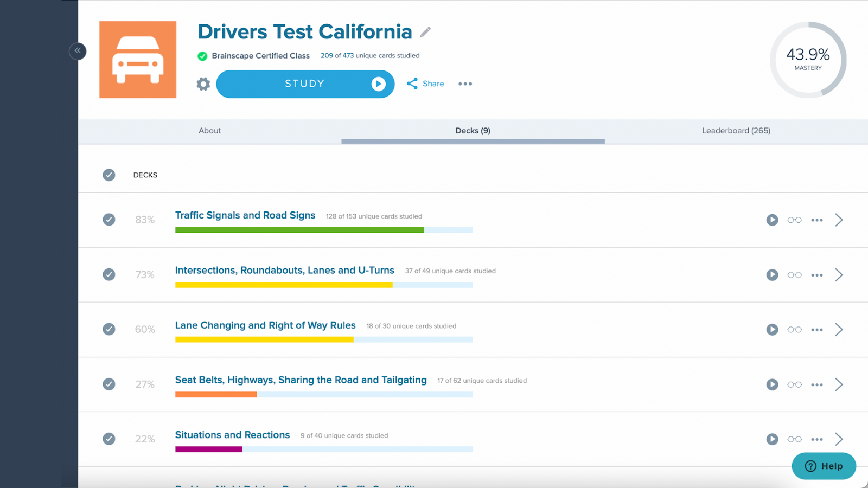This screenshot has height=488, width=868.
Task: Toggle the select-all DECKS checkmark
Action: coord(109,175)
